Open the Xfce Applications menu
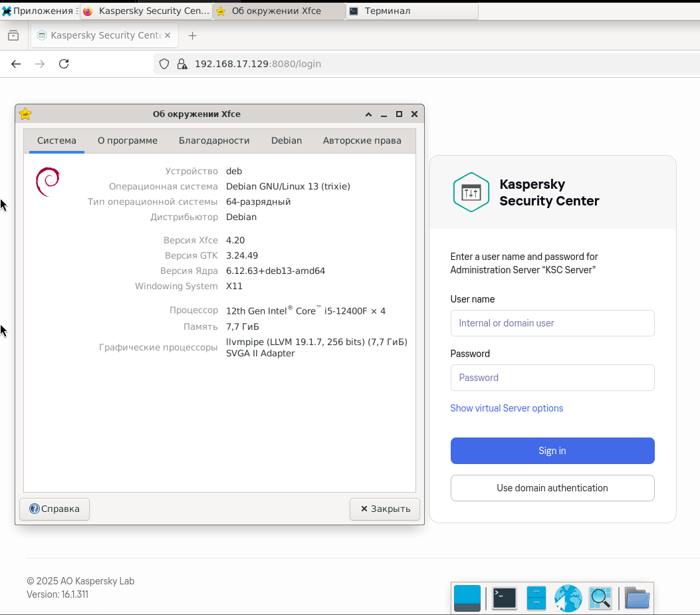The height and width of the screenshot is (615, 700). pyautogui.click(x=39, y=11)
